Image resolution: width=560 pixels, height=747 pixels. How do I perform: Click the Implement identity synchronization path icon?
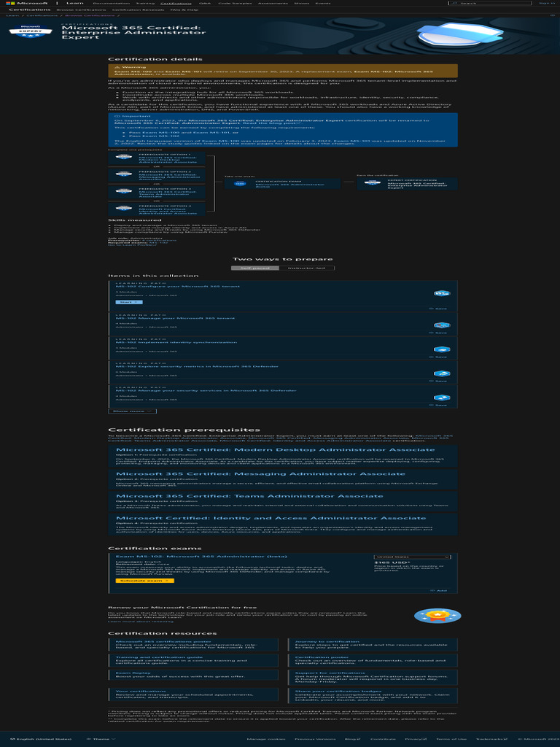[442, 349]
